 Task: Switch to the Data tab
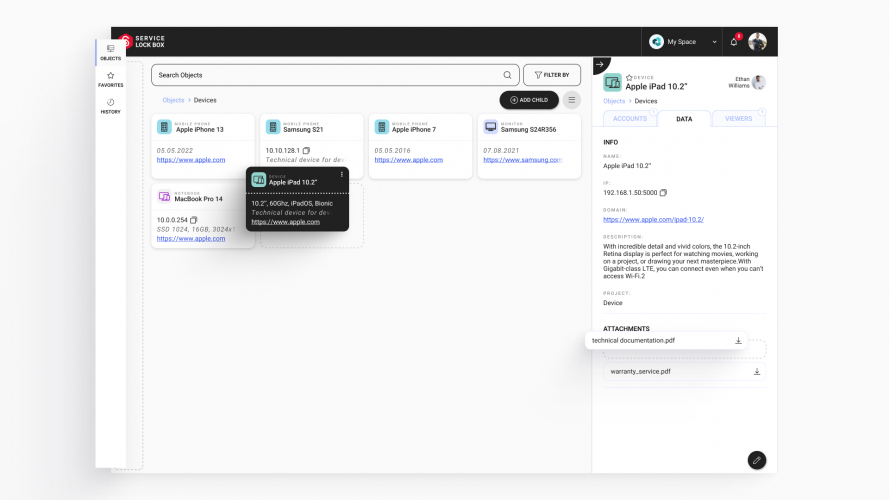684,118
